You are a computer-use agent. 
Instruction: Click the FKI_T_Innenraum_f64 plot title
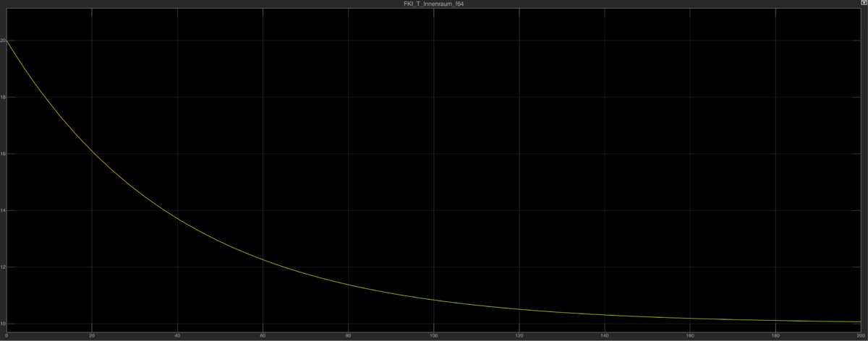(433, 4)
